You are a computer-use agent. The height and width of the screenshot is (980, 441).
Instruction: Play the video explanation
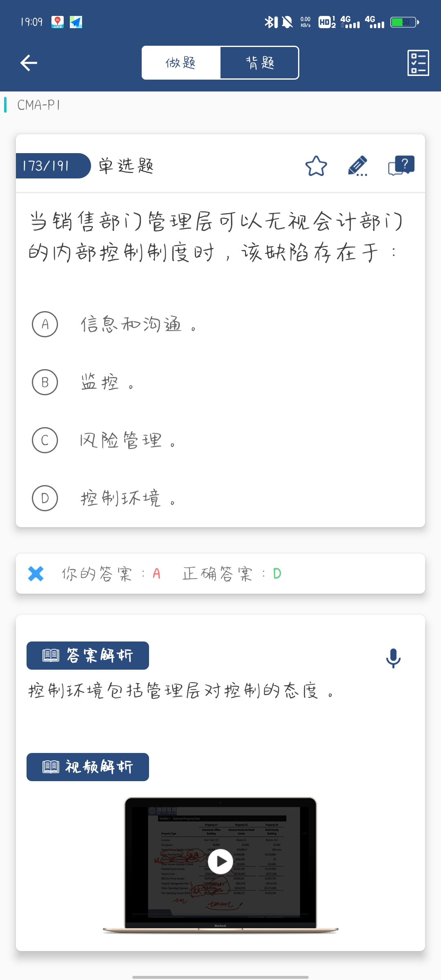pos(220,862)
